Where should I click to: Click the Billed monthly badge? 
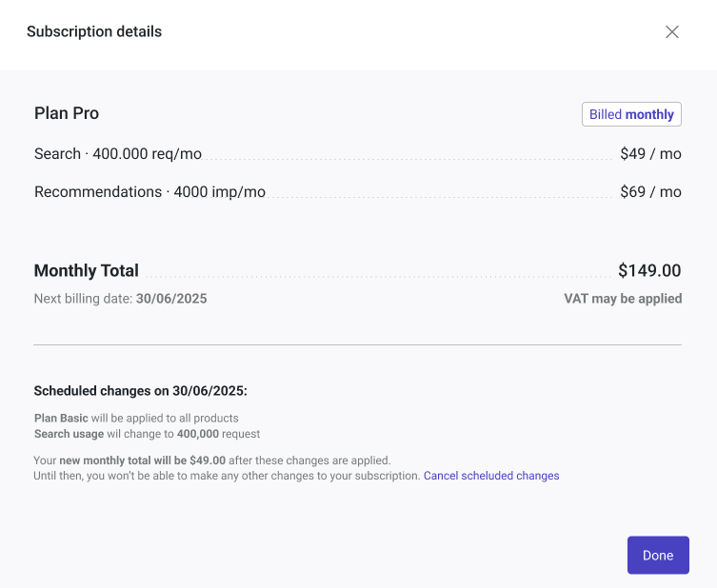pos(631,114)
